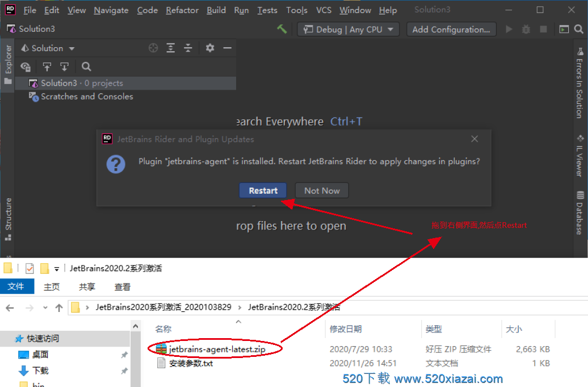The image size is (588, 387).
Task: Select Scratches and Consoles tree node
Action: click(x=125, y=97)
